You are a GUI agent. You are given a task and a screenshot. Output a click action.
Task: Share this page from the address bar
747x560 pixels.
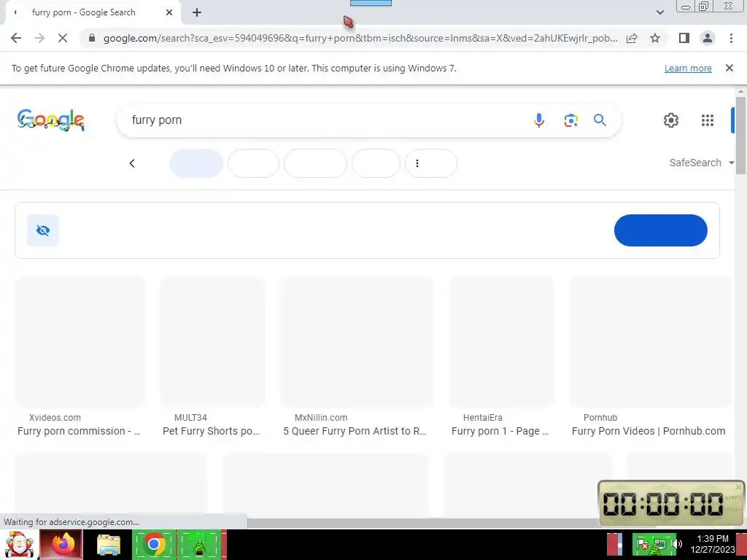(x=632, y=38)
